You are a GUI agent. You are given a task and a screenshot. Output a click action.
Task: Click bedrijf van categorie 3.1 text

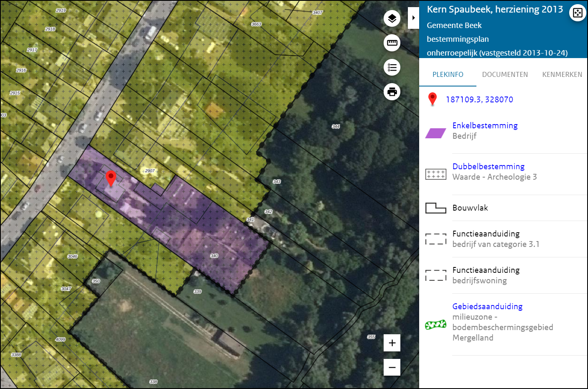pos(496,244)
